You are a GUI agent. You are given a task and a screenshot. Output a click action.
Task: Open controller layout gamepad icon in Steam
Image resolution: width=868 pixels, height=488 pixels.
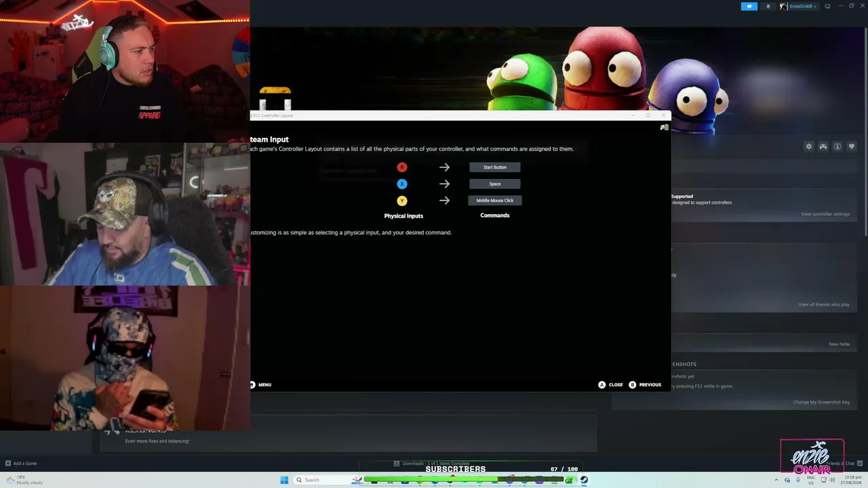click(x=823, y=146)
